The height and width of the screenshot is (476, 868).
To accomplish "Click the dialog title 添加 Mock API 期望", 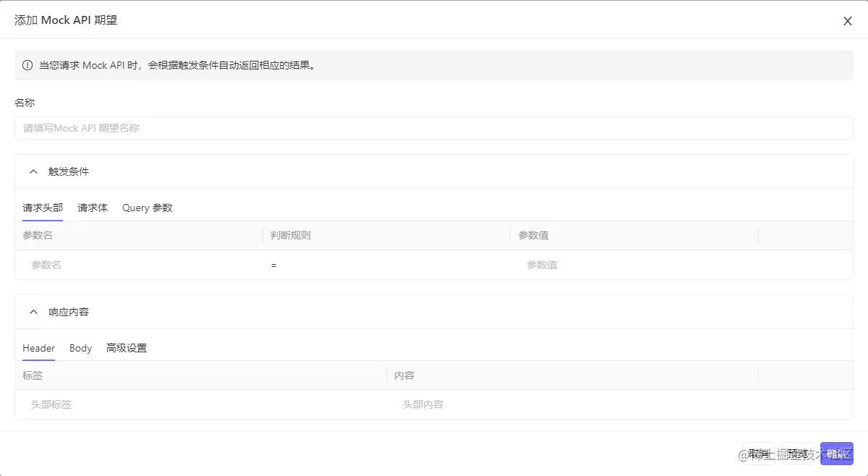I will 66,20.
